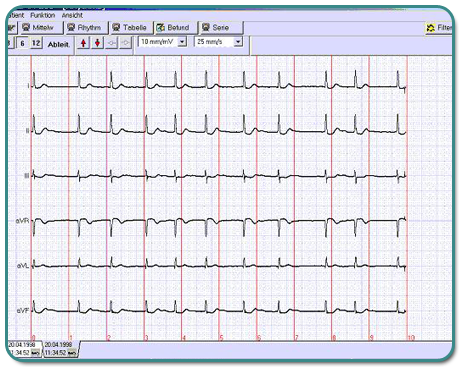This screenshot has width=461, height=368.
Task: Click the aVR lead trace label
Action: pyautogui.click(x=23, y=221)
